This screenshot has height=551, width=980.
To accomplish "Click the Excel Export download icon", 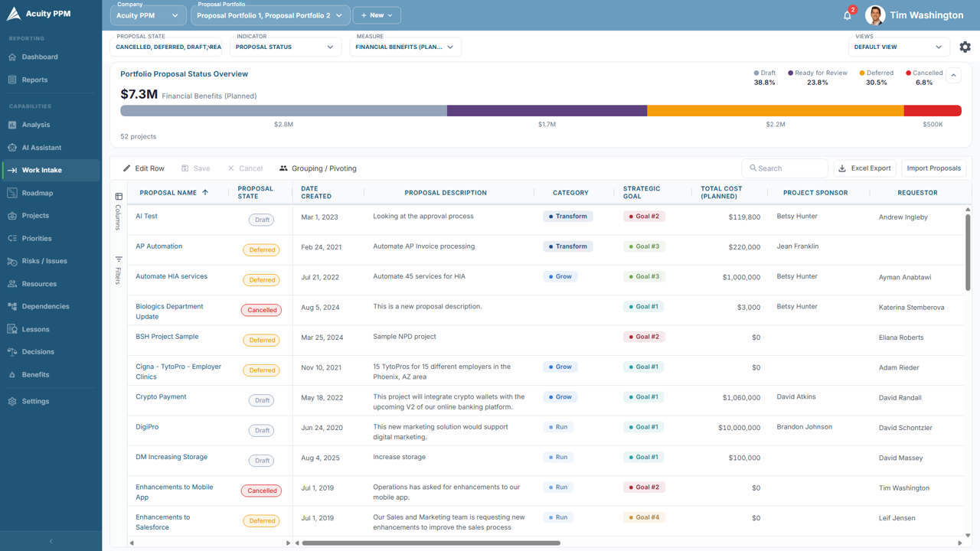I will [842, 168].
